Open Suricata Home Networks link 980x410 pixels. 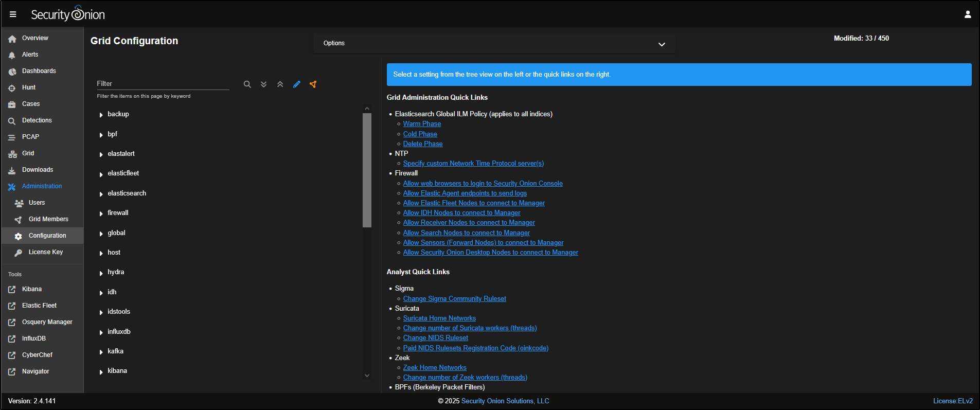(x=439, y=318)
